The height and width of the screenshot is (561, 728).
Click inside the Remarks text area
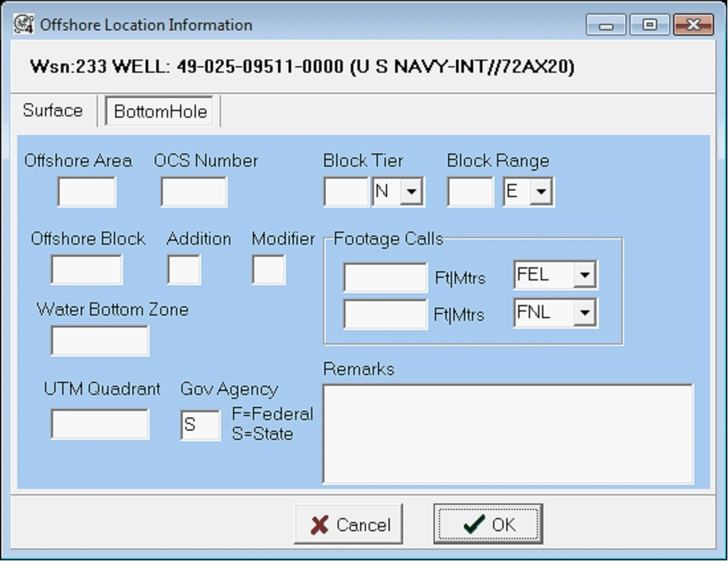click(508, 434)
